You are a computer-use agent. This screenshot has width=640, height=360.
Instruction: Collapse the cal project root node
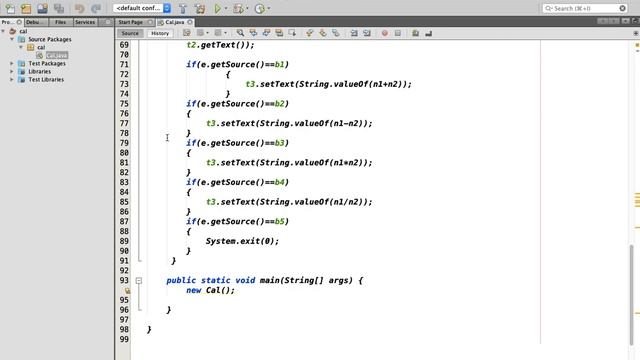click(x=3, y=31)
